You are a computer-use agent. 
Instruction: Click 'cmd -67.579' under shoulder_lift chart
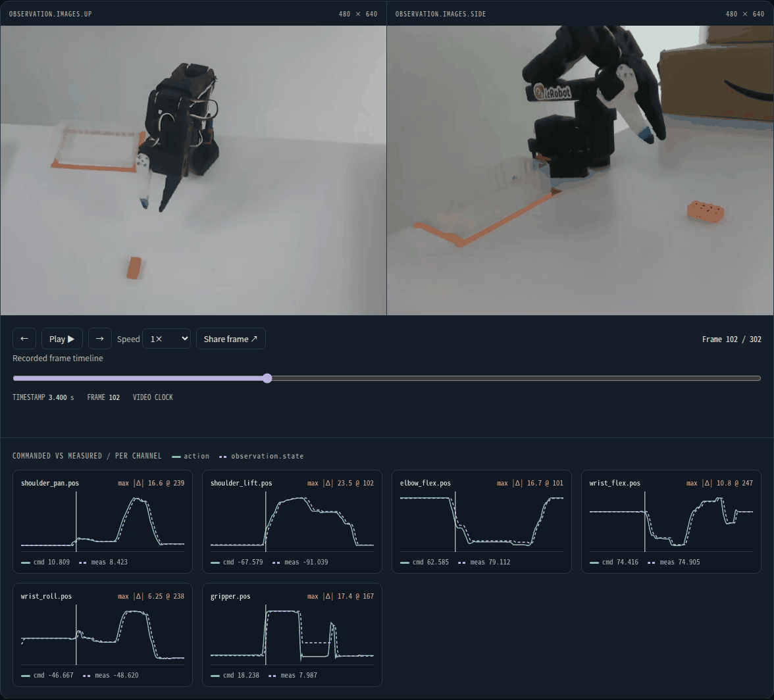pos(237,562)
